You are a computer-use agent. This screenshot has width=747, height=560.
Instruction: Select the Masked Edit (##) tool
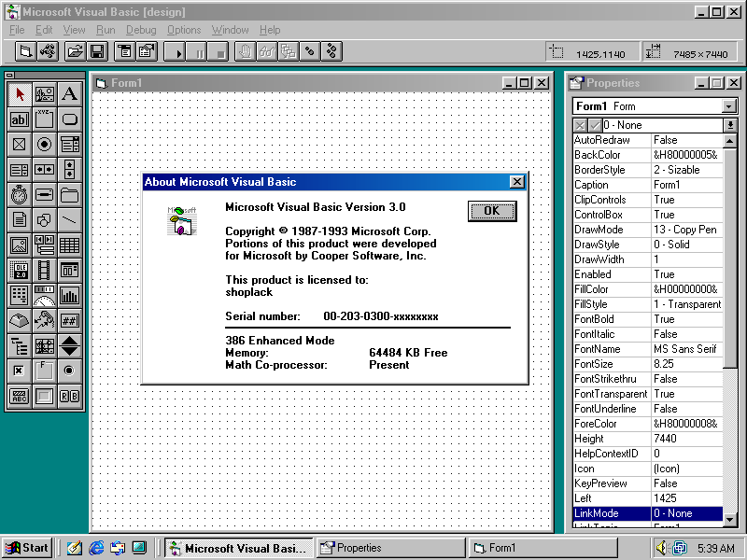click(69, 321)
